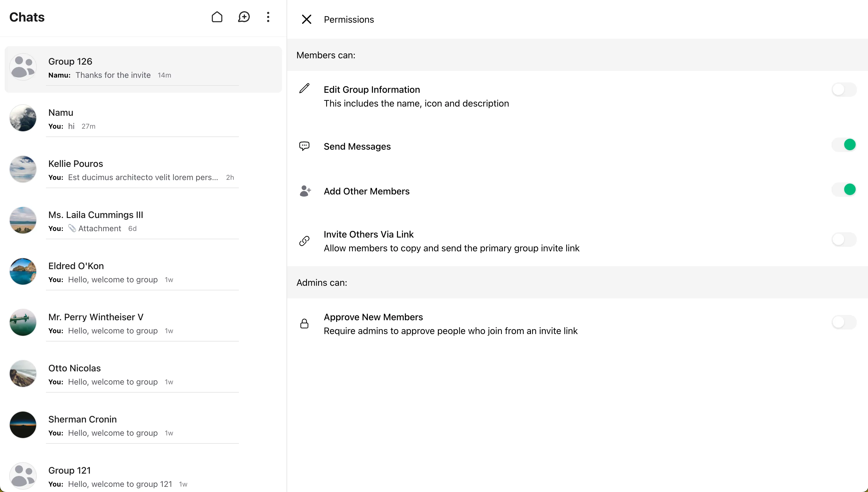The width and height of the screenshot is (868, 492).
Task: Click Group 121 group avatar
Action: [x=23, y=476]
